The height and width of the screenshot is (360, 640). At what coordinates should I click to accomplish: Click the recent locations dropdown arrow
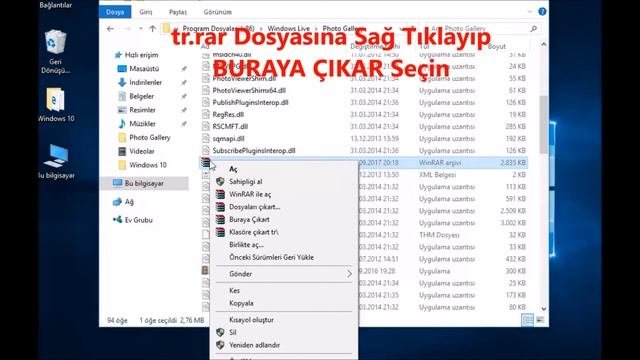[x=140, y=29]
